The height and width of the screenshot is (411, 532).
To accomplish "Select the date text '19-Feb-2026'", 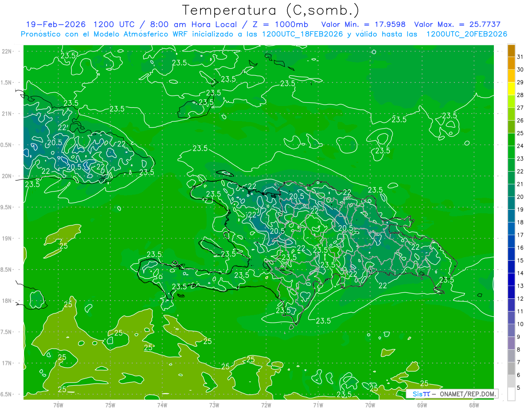I will tap(55, 25).
